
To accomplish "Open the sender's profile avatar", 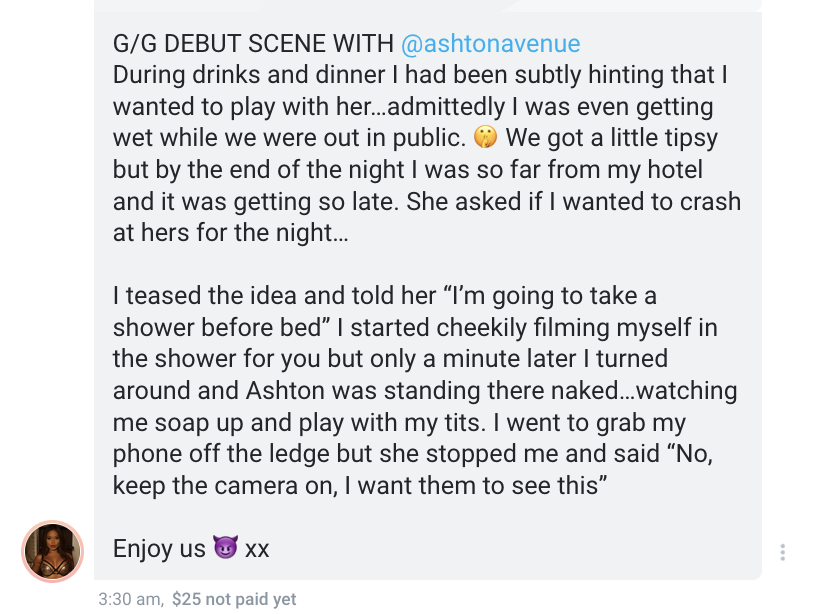I will [52, 551].
